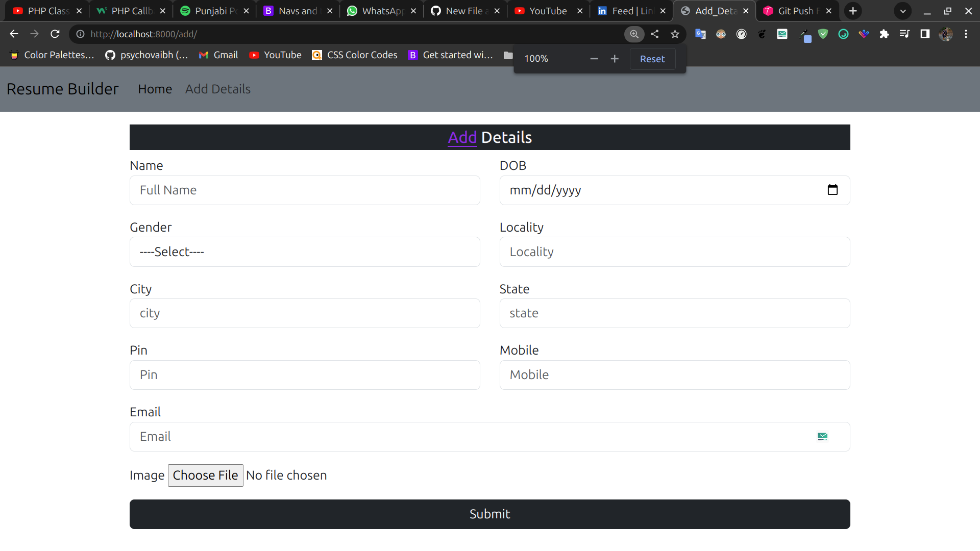The image size is (980, 551).
Task: Open the browser extensions puzzle icon
Action: 885,34
